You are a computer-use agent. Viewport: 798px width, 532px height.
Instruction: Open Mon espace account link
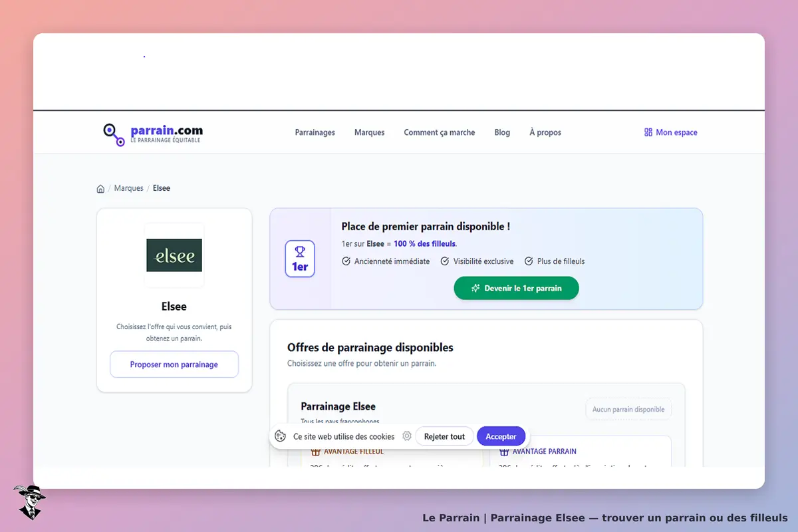click(x=671, y=132)
